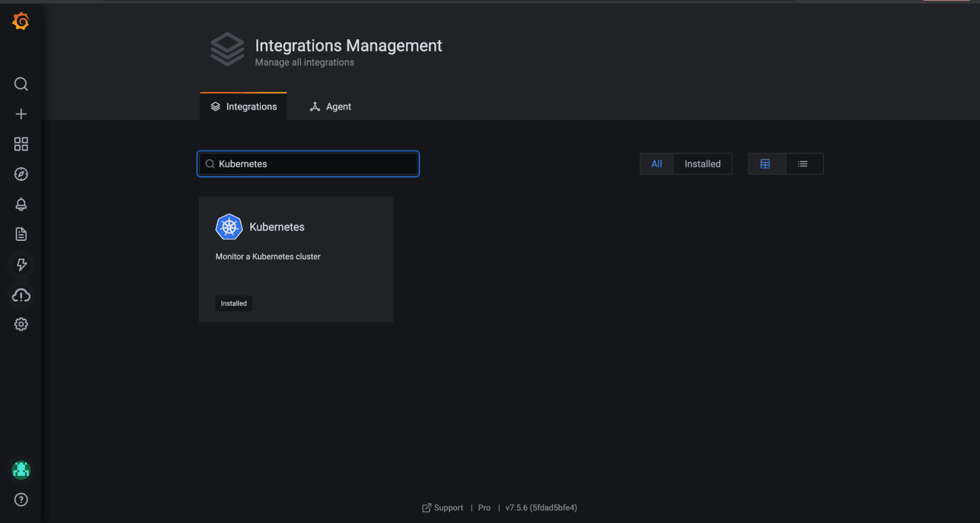Open the sidebar search icon
Image resolution: width=980 pixels, height=523 pixels.
coord(21,84)
